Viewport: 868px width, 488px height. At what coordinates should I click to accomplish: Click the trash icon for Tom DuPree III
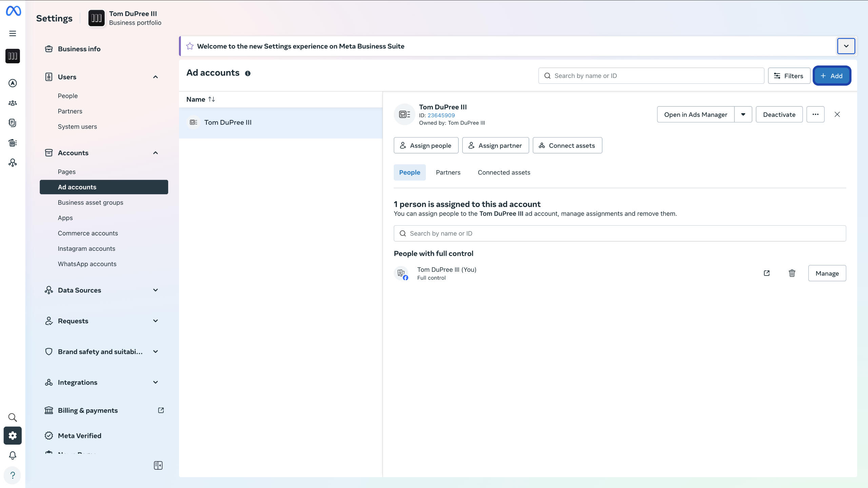[792, 273]
